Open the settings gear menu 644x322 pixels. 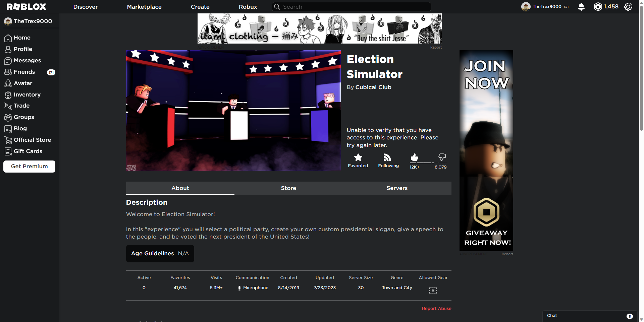point(628,7)
